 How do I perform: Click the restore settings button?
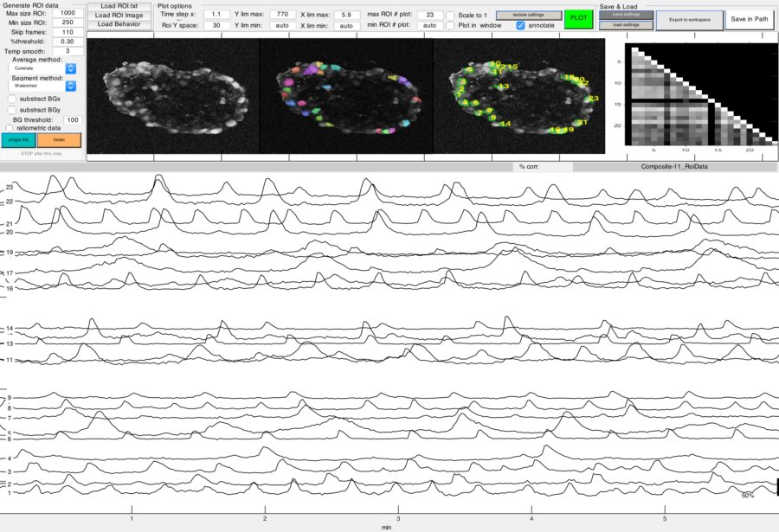click(528, 15)
